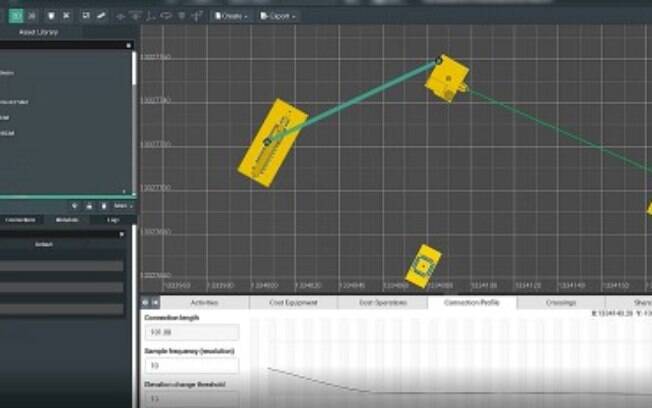
Task: Click the Elevation change threshold input
Action: (x=192, y=398)
